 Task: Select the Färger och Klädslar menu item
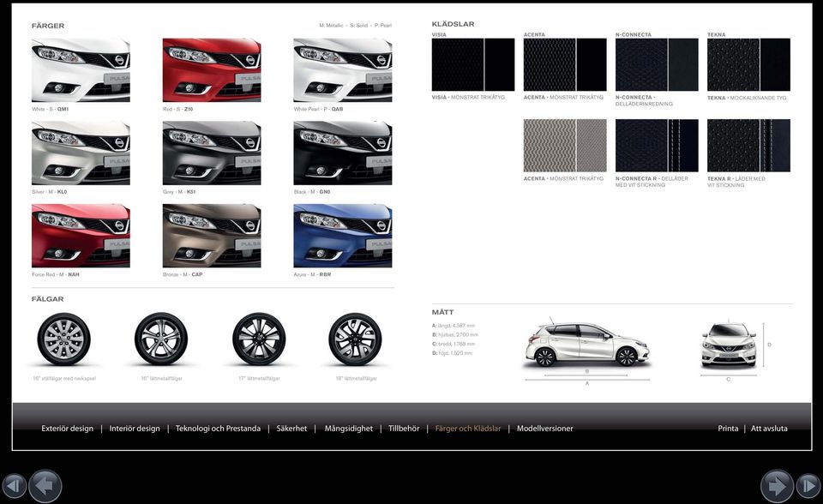pos(468,429)
